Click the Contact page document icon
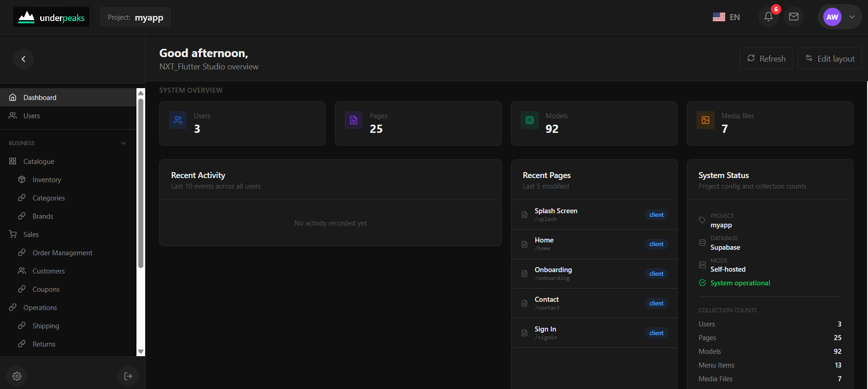Viewport: 868px width, 389px height. pos(524,303)
